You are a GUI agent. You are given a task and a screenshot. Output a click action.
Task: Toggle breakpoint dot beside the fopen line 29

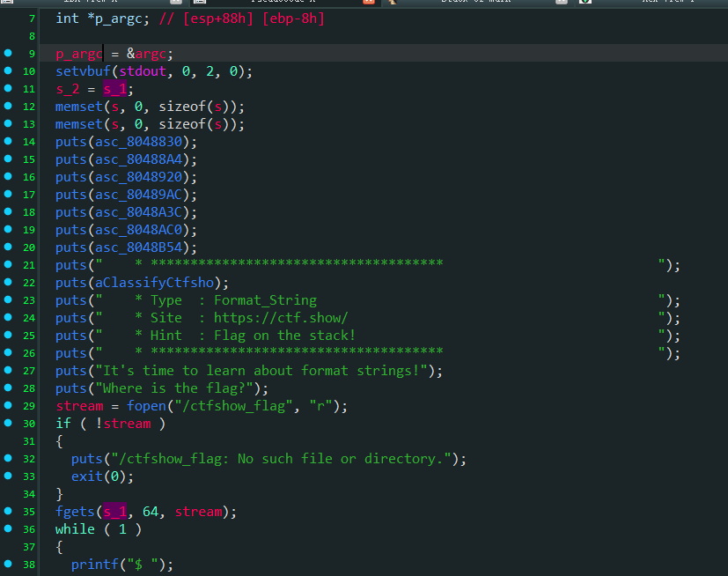8,406
